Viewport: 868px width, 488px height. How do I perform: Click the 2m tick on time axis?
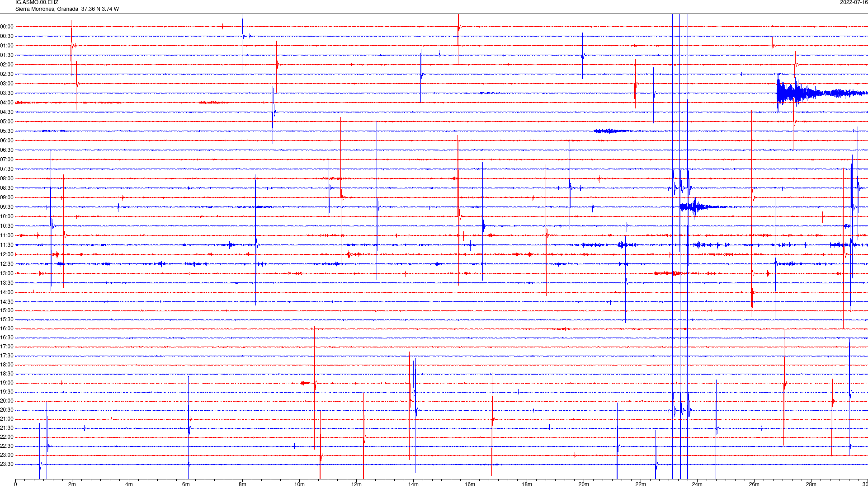72,484
